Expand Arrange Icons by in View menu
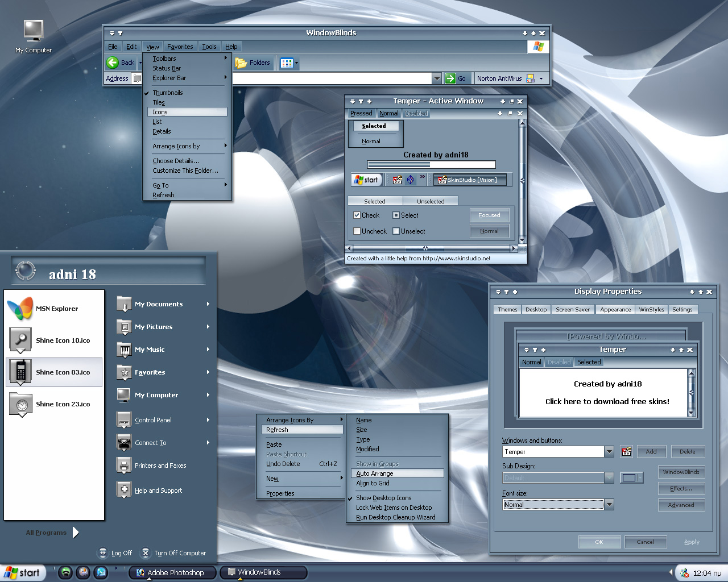 (187, 146)
